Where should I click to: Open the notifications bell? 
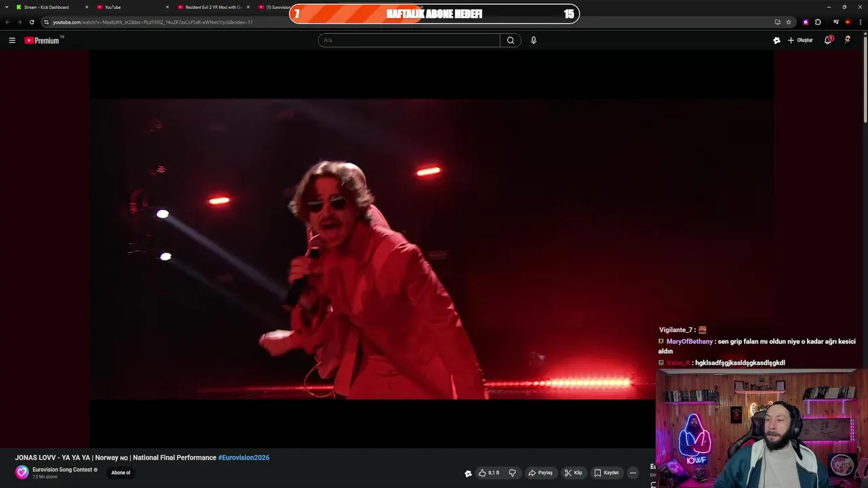click(827, 41)
